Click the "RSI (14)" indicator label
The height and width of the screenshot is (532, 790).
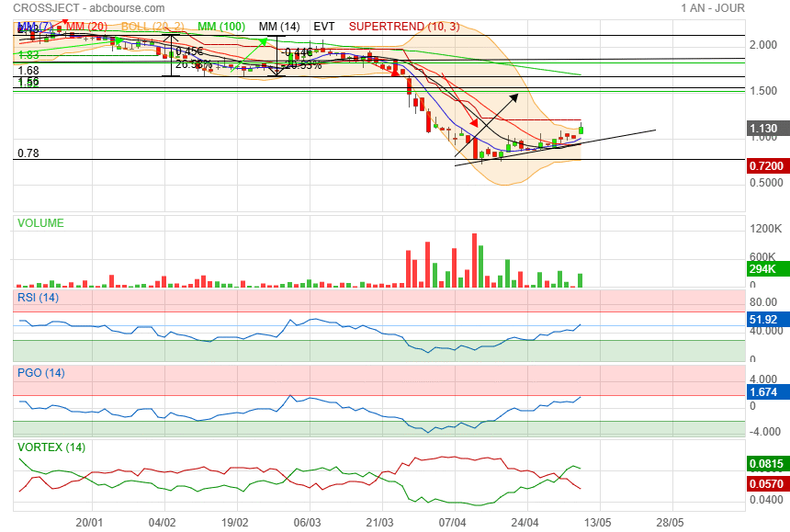[x=39, y=298]
